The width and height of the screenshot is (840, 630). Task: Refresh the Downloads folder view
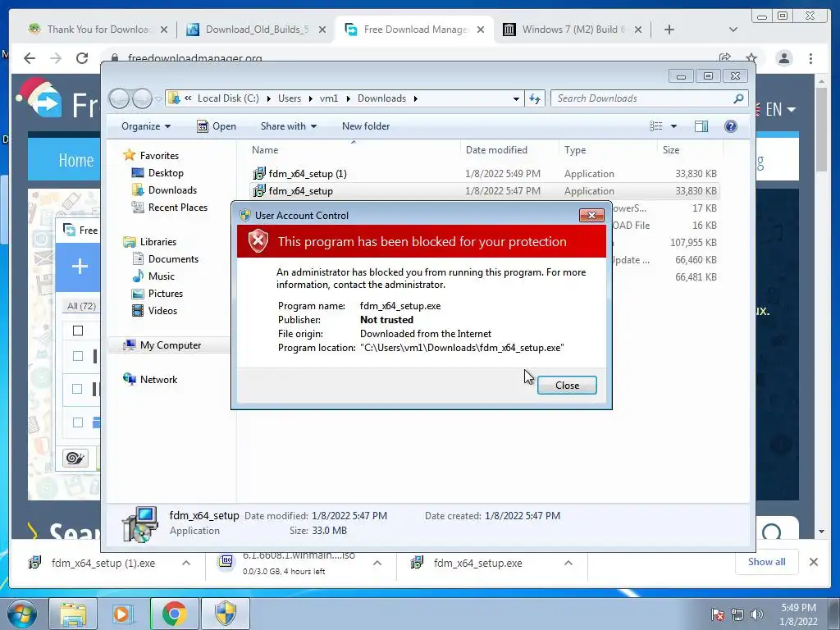(535, 98)
